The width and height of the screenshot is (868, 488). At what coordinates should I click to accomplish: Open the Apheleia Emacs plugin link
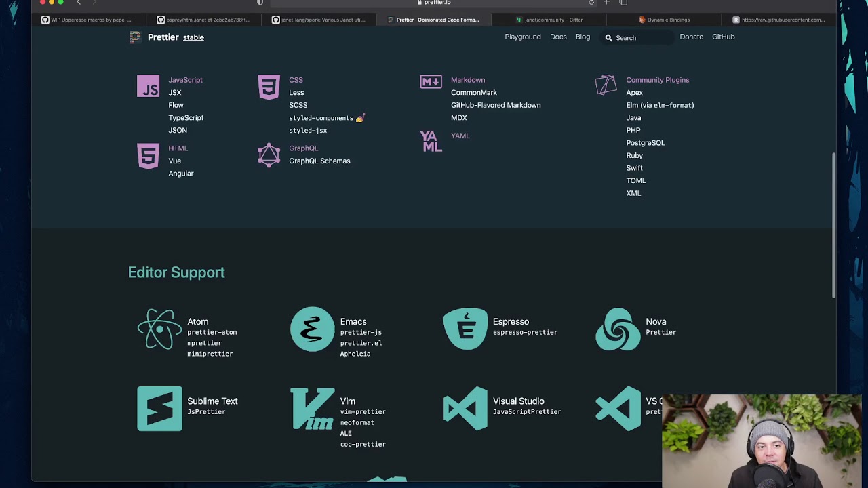coord(355,354)
